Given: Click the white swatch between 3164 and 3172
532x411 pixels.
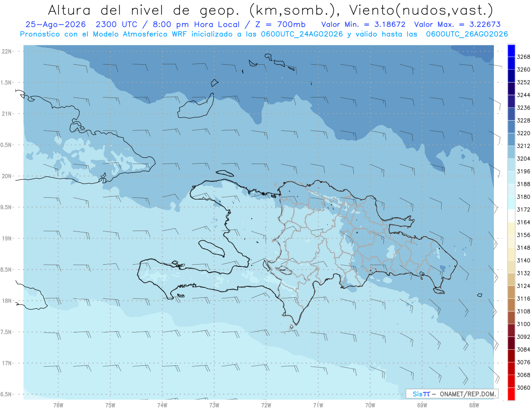Looking at the screenshot, I should click(x=511, y=216).
